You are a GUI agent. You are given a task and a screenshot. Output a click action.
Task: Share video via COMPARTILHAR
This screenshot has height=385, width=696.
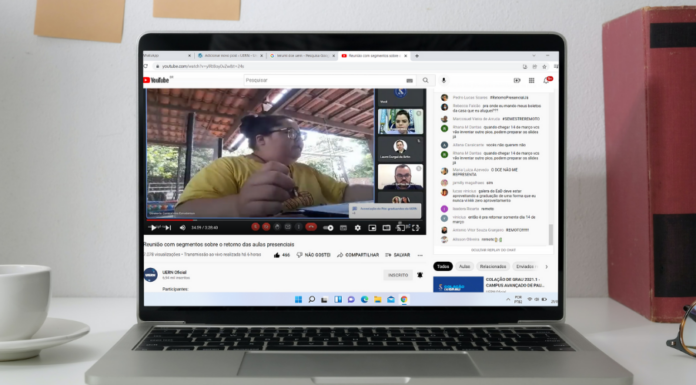point(358,255)
